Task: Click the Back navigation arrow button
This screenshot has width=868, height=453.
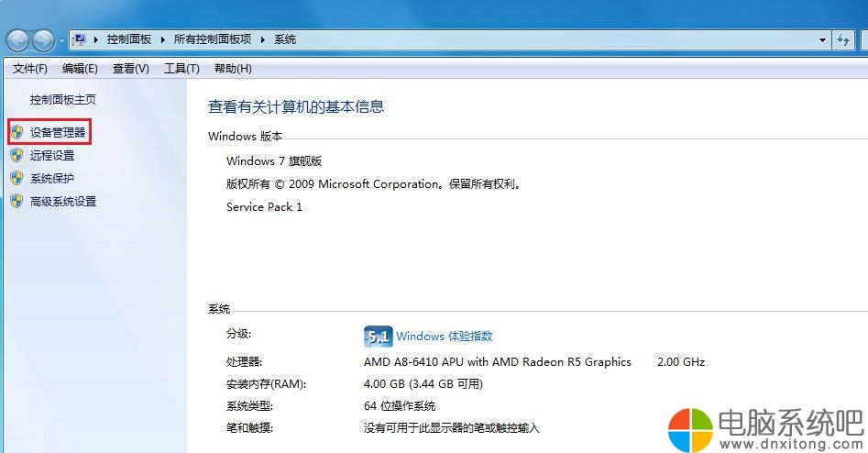Action: (x=17, y=39)
